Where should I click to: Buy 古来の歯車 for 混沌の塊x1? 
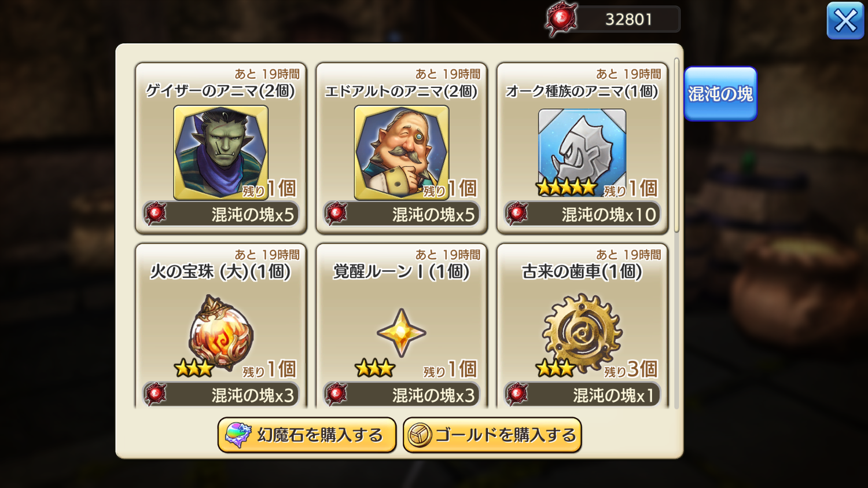[582, 395]
